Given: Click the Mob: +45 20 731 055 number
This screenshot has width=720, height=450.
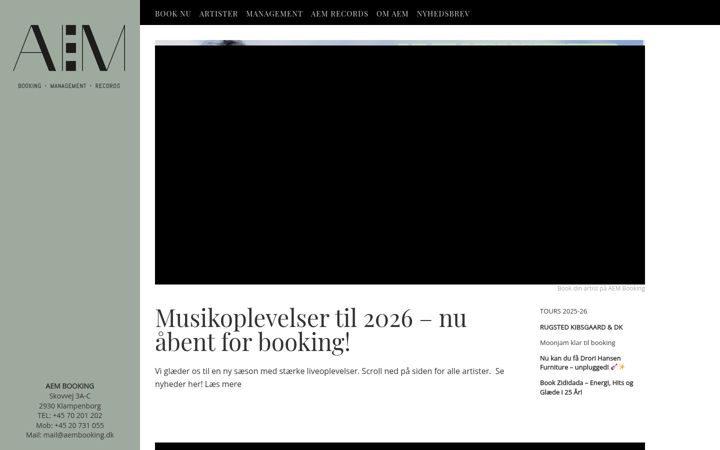Looking at the screenshot, I should (x=70, y=425).
